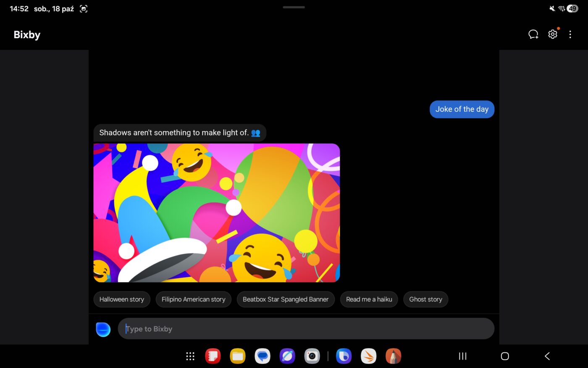Open the app drawer grid icon

(190, 356)
